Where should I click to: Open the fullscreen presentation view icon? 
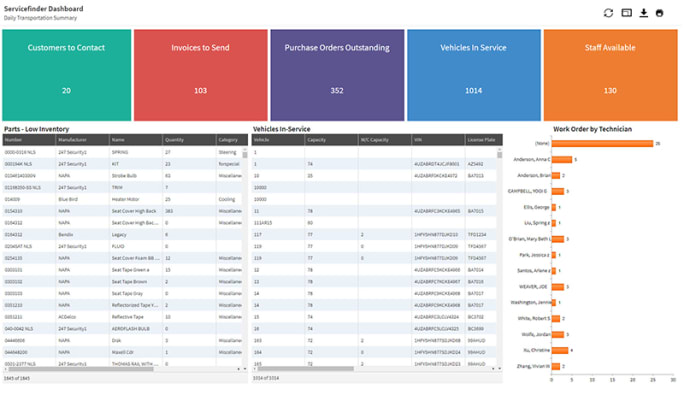(626, 13)
